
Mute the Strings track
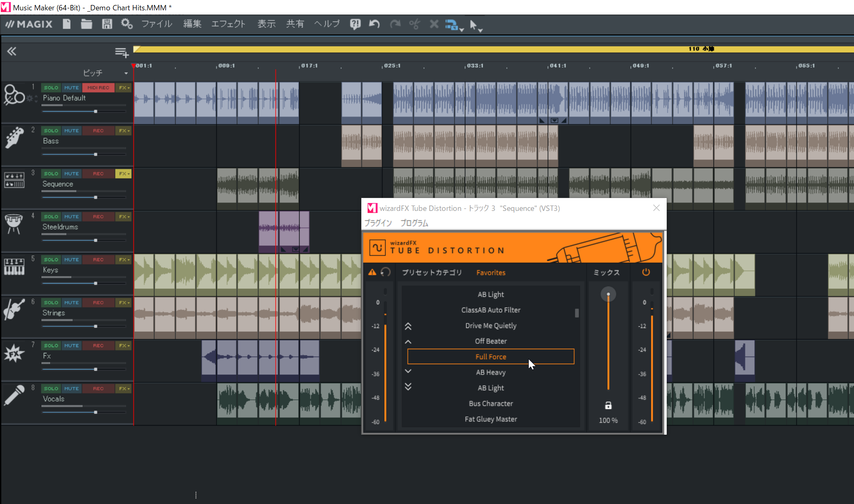point(71,303)
